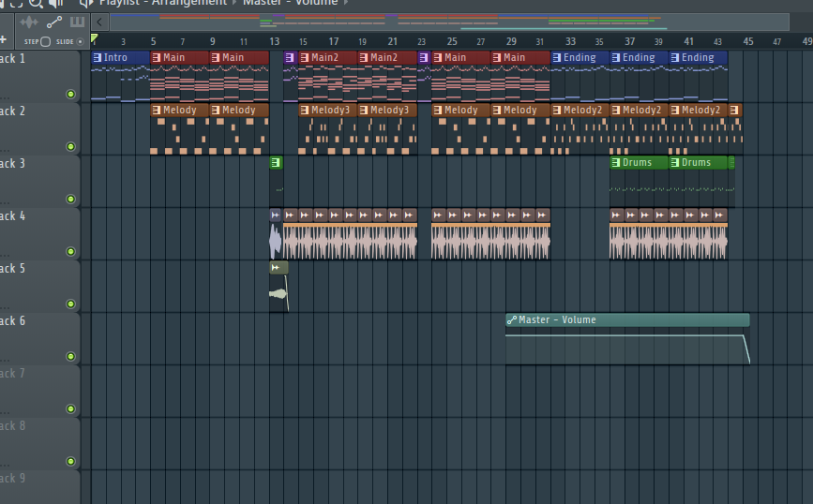
Task: Click the Playlist - Arrangement breadcrumb
Action: 163,3
